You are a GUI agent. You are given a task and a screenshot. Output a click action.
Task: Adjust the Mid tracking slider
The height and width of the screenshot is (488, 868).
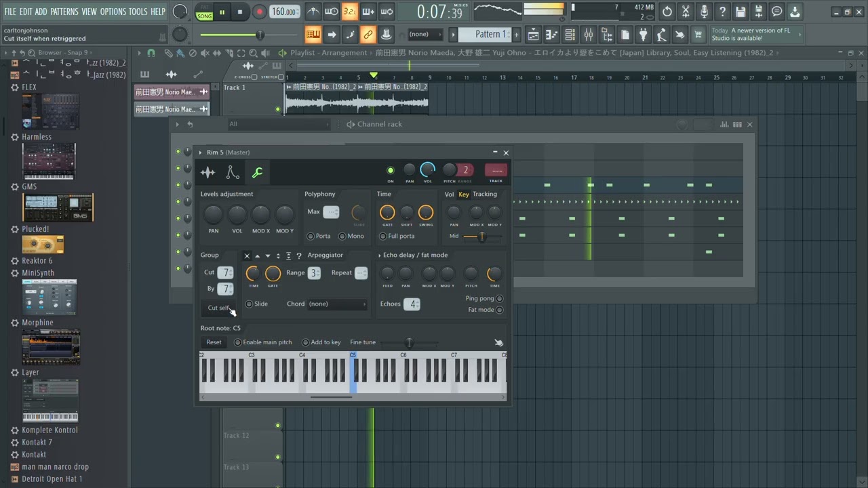tap(482, 237)
